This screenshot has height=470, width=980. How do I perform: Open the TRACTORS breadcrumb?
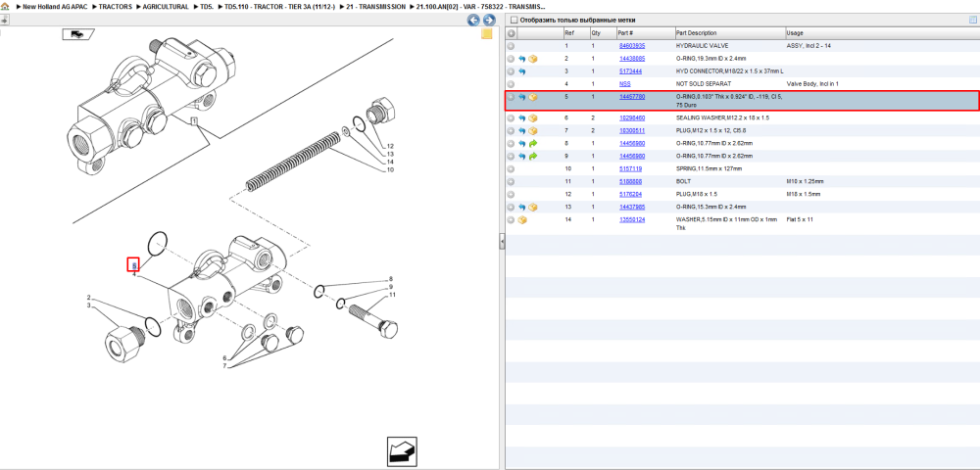(115, 6)
